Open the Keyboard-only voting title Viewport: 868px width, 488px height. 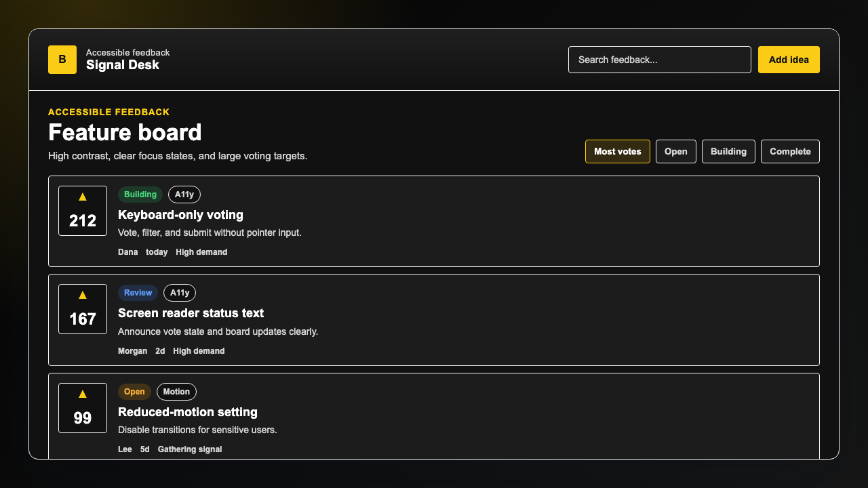point(180,215)
